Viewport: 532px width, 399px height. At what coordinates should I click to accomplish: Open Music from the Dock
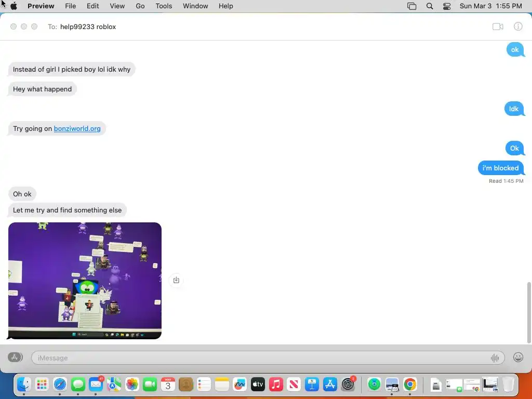(x=276, y=384)
